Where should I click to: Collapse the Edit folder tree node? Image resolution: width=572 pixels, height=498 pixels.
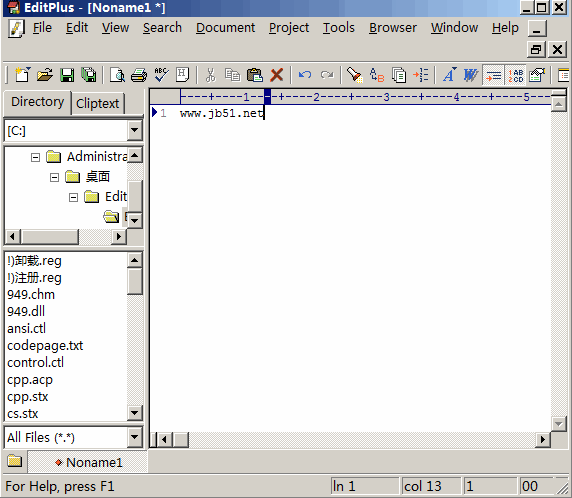tap(73, 197)
